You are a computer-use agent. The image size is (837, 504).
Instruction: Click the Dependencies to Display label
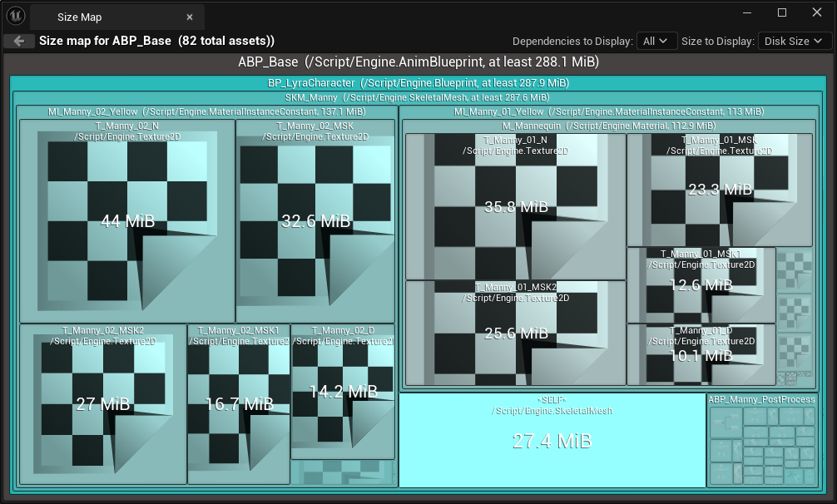point(572,41)
